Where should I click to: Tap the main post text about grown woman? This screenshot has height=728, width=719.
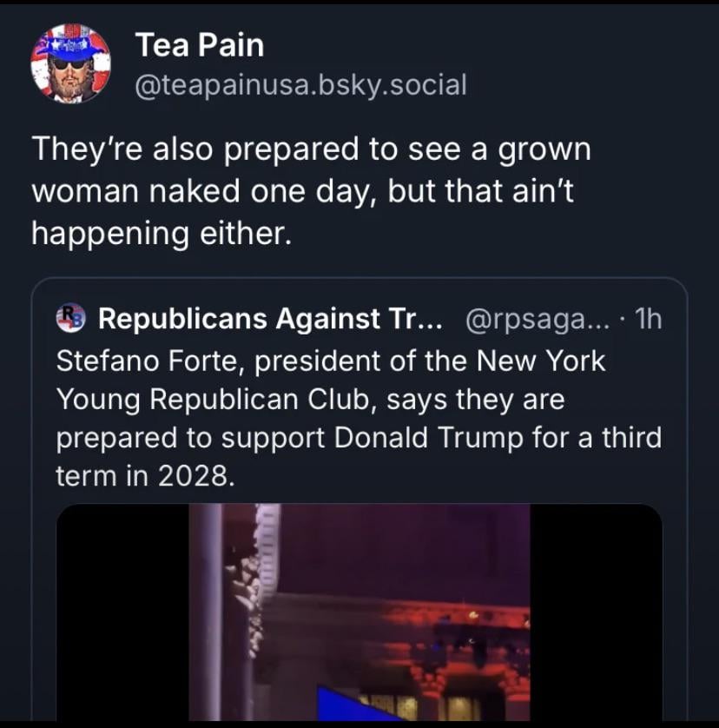coord(311,191)
